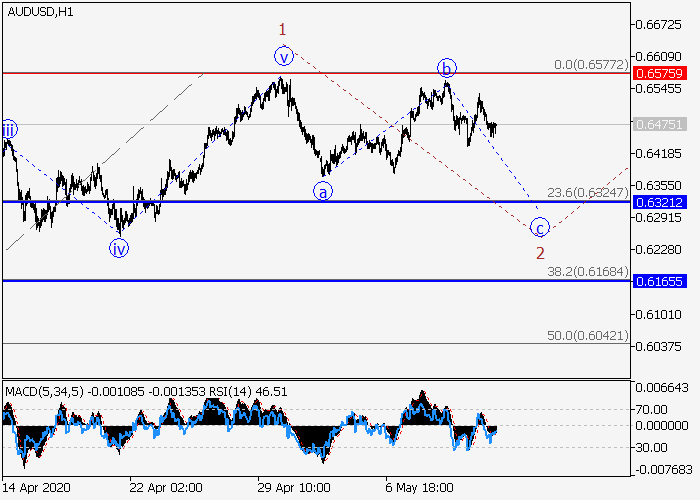
Task: Select the circled wave iv marker
Action: [x=119, y=249]
